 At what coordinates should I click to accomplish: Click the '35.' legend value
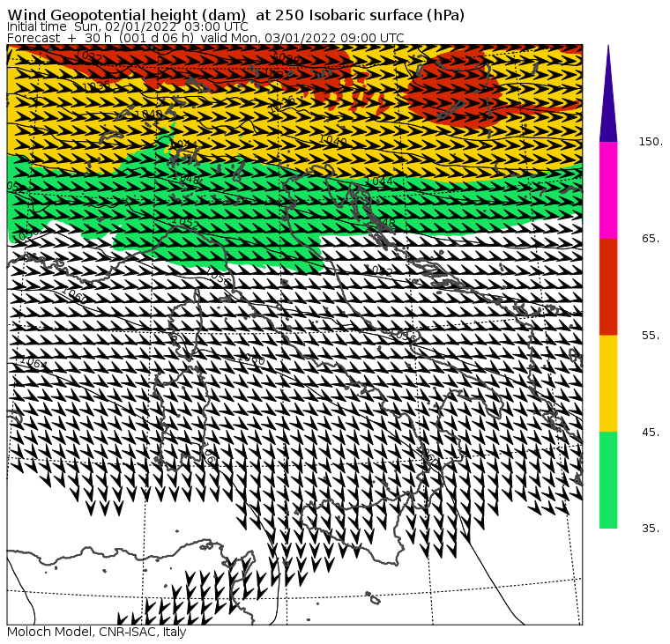651,529
